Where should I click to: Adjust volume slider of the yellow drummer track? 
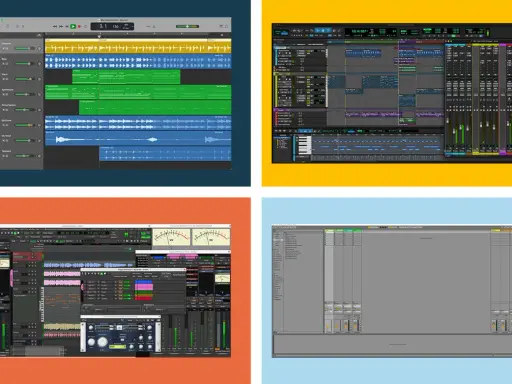coord(24,48)
